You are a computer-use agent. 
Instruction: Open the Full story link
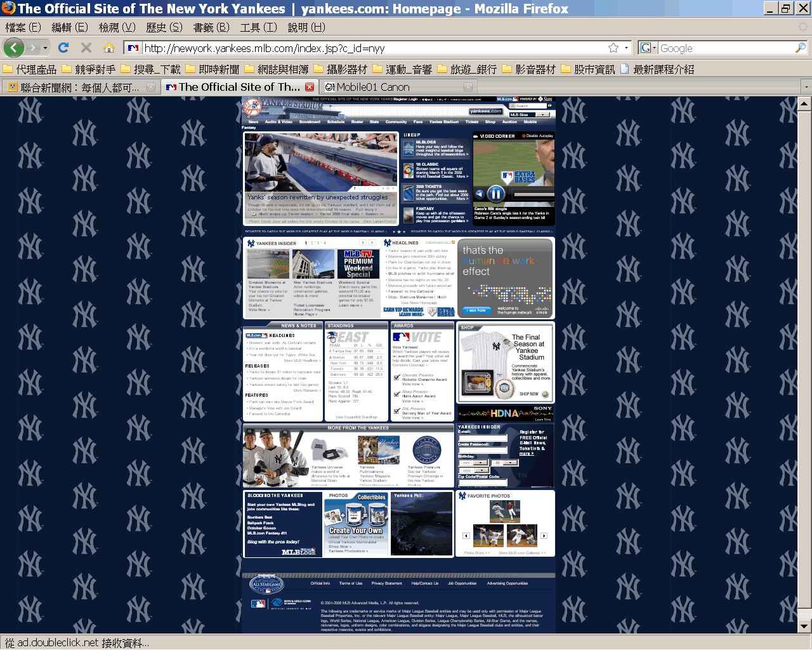point(365,209)
